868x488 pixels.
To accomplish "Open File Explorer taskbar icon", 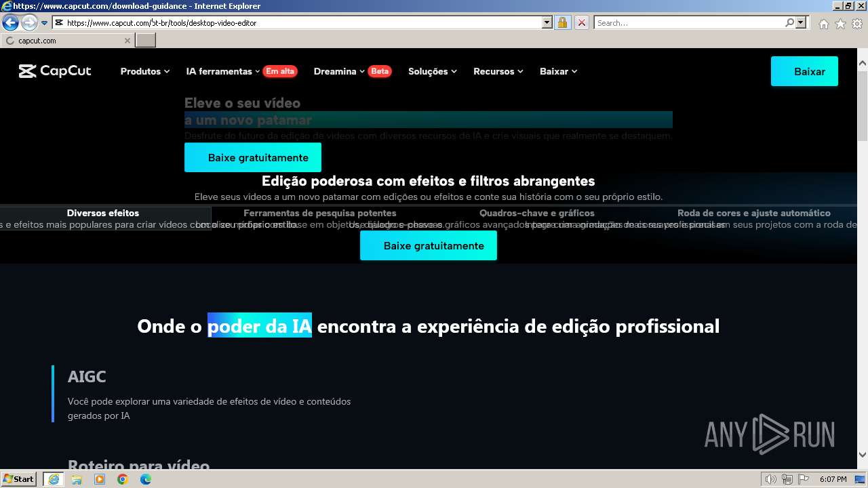I will (x=77, y=479).
